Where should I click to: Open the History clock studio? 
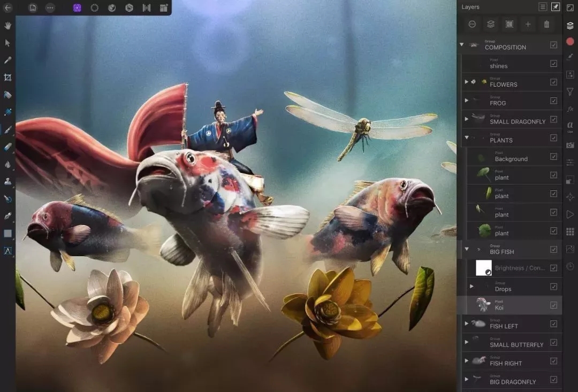point(570,266)
